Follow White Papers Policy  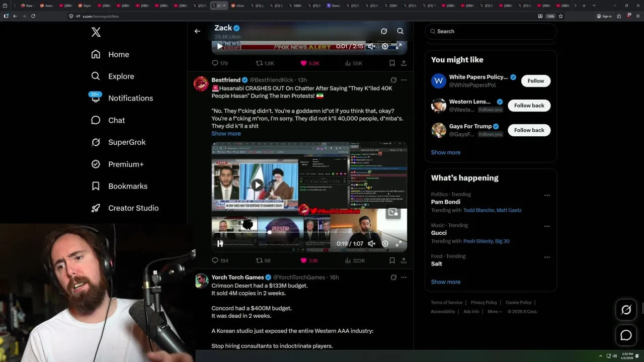pos(535,81)
